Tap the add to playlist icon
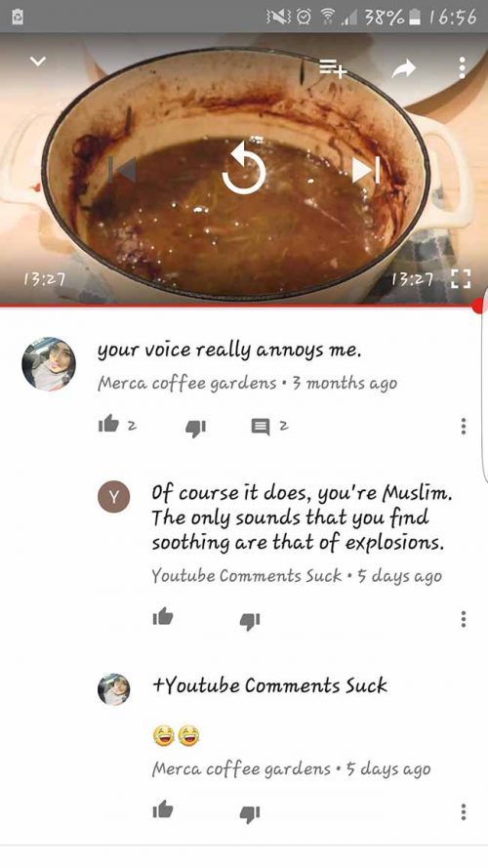 (333, 68)
